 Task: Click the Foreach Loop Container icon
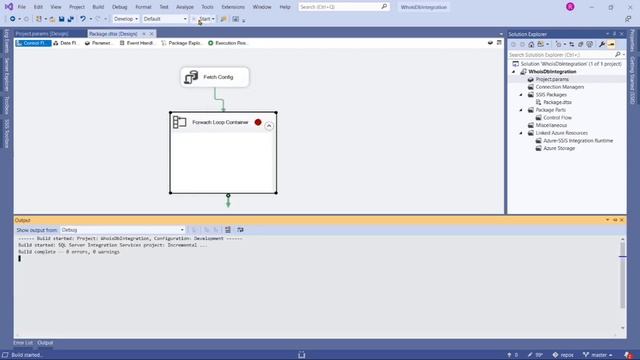[180, 122]
